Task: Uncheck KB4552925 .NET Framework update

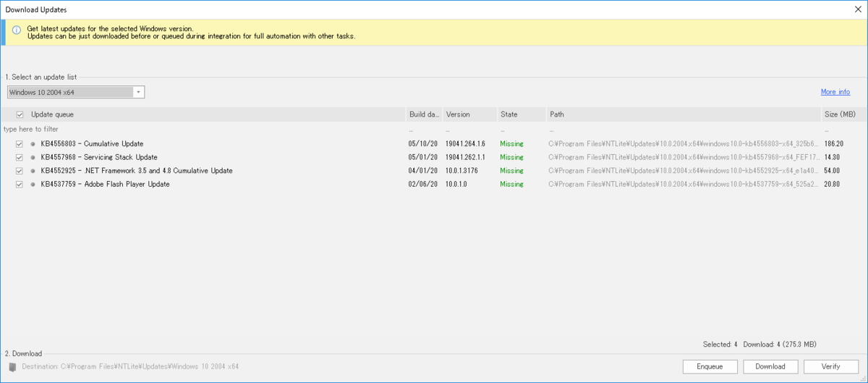Action: coord(20,171)
